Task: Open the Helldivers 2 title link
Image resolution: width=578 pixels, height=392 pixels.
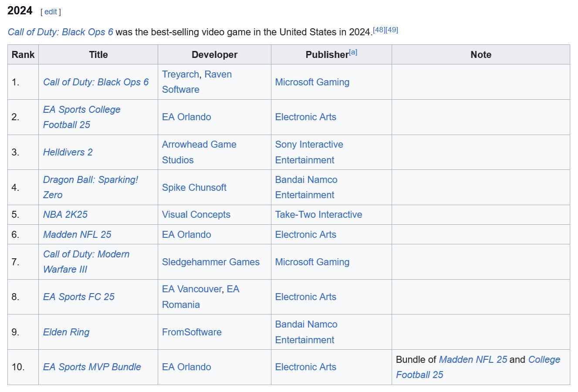Action: (x=68, y=152)
